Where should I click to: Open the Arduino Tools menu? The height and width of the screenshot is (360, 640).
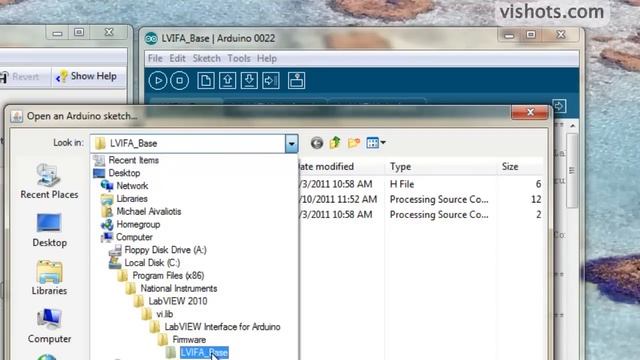[239, 58]
